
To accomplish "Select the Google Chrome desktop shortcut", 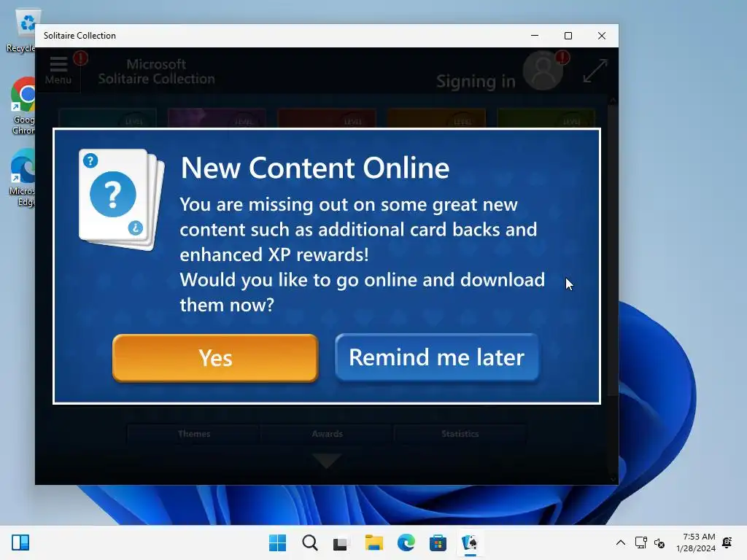I will tap(23, 106).
